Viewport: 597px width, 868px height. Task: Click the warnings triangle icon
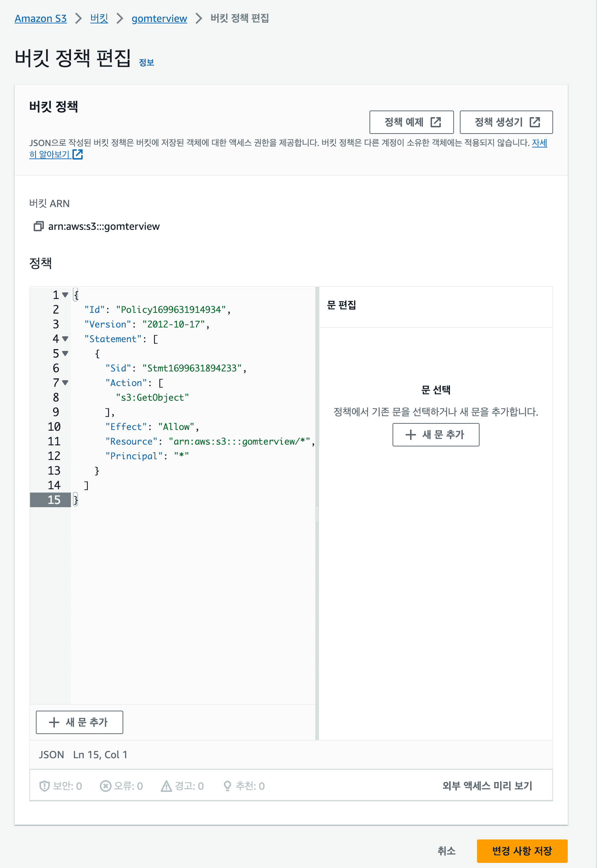(166, 786)
